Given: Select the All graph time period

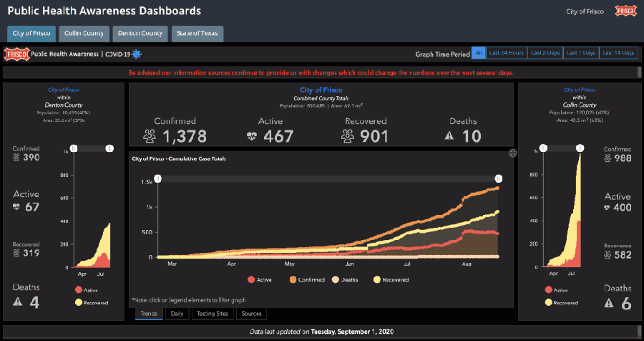Looking at the screenshot, I should click(478, 53).
